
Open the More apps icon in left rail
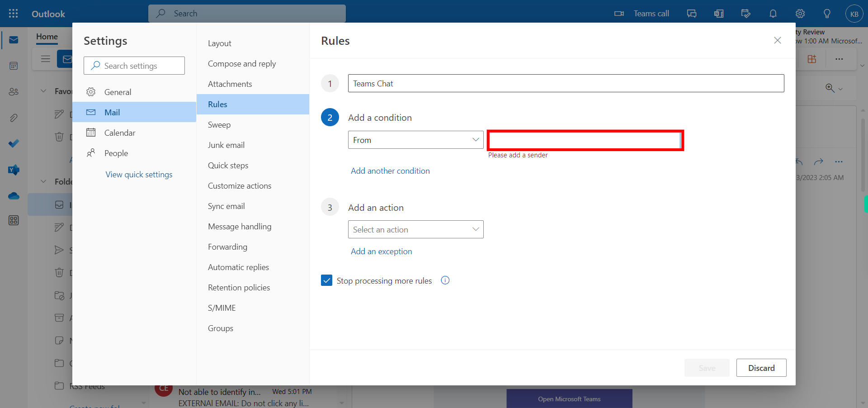click(14, 220)
